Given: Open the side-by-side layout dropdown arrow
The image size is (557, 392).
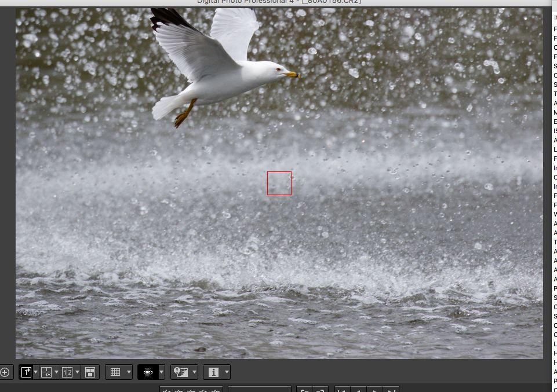Looking at the screenshot, I should coord(77,372).
